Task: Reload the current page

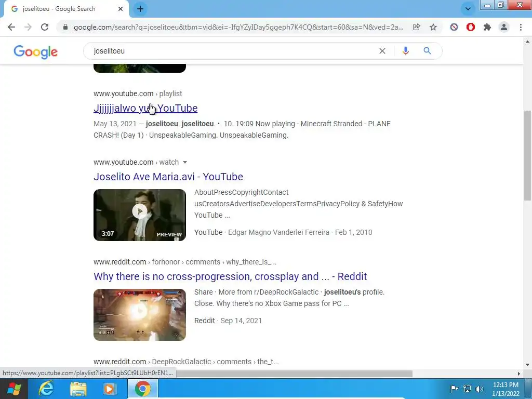Action: coord(45,27)
